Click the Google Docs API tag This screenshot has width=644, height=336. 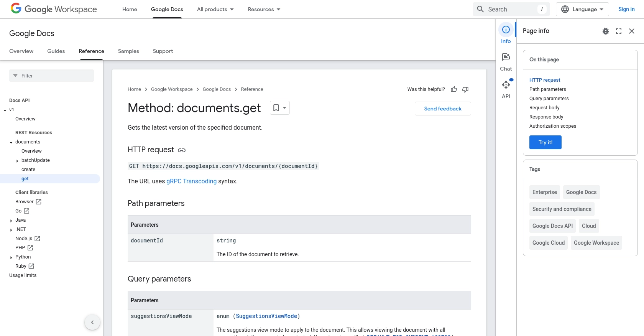point(552,226)
